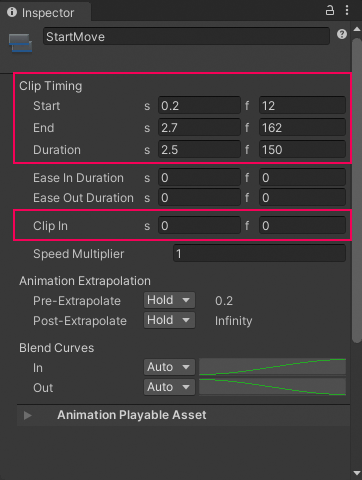The width and height of the screenshot is (362, 480).
Task: Click the scrollbar up arrow
Action: pyautogui.click(x=357, y=29)
